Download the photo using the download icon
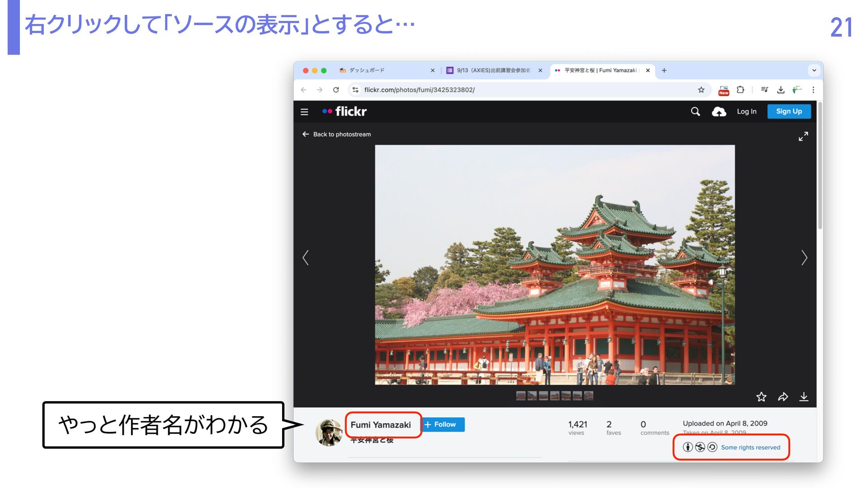 (x=803, y=397)
